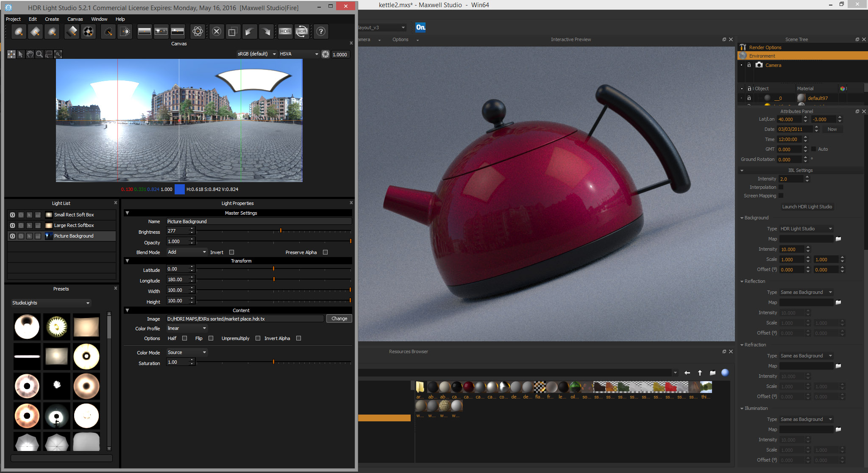Image resolution: width=868 pixels, height=473 pixels.
Task: Open the Canvas menu
Action: (x=75, y=19)
